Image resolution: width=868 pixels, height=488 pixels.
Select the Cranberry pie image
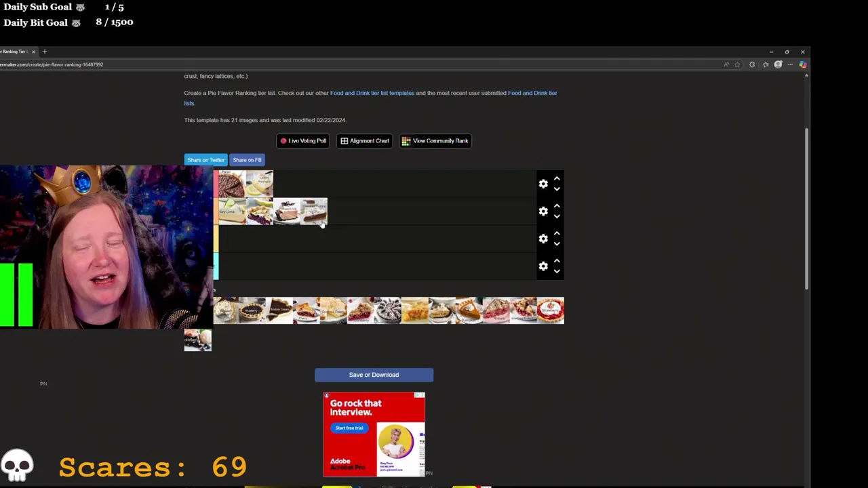pyautogui.click(x=361, y=310)
